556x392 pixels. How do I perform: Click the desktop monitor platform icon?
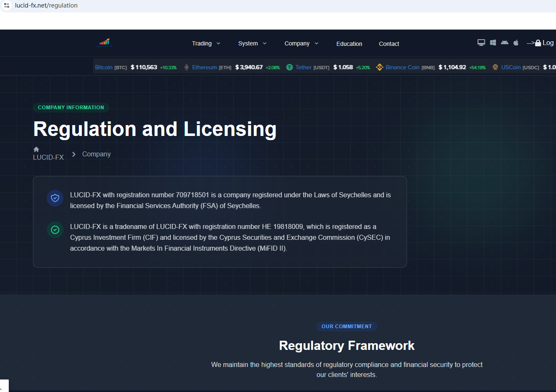[481, 43]
